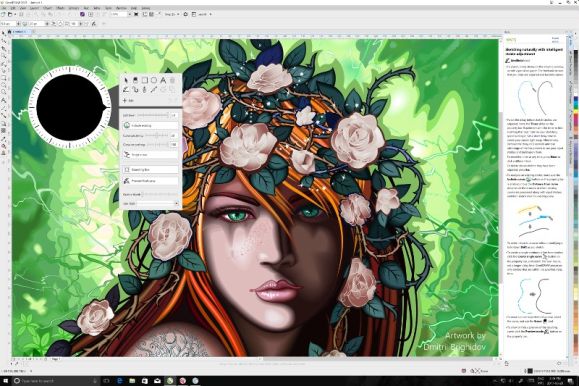
Task: Click the purple round toolbar icon
Action: [82, 14]
